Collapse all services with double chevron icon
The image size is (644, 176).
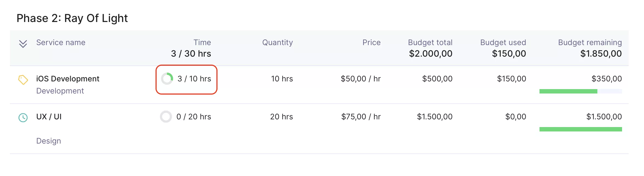pos(23,44)
